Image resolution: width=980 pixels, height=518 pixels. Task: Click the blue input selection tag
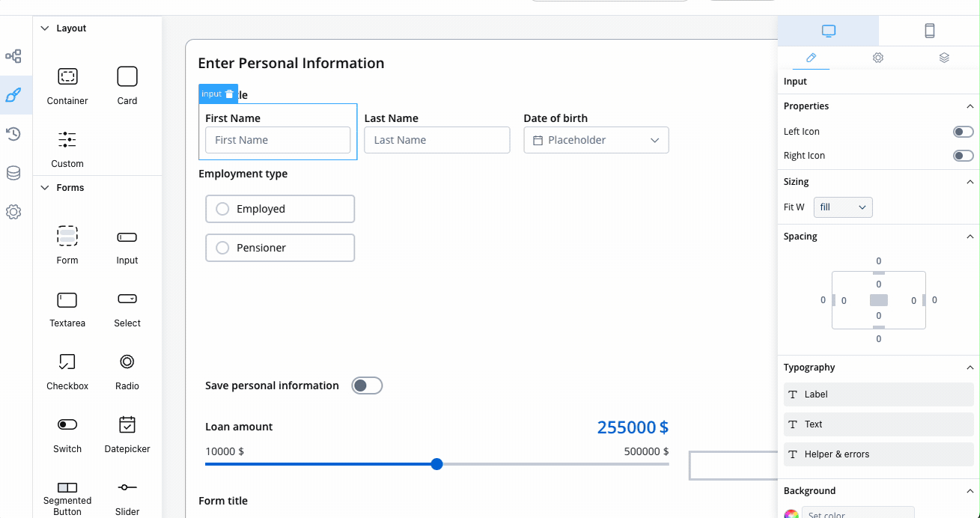pos(219,94)
